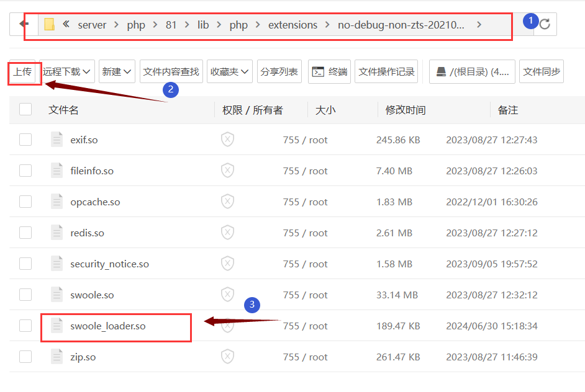Click the shield permission icon in the exif.so row

pos(227,140)
